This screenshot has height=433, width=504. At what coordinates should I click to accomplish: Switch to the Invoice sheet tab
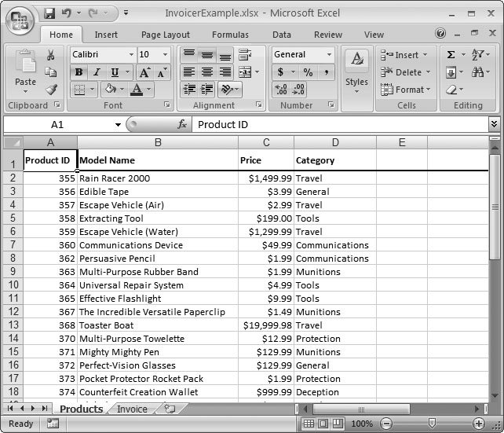tap(132, 409)
